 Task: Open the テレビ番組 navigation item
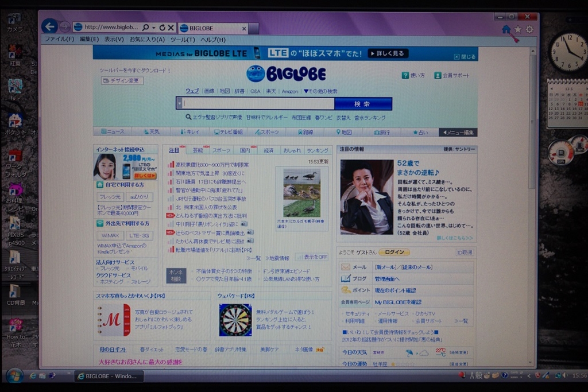[229, 132]
